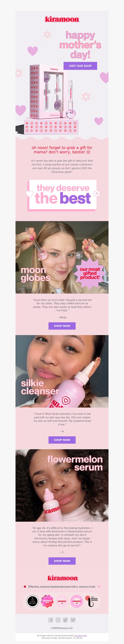Click the 2021 Beacon Awards logo

(91, 601)
